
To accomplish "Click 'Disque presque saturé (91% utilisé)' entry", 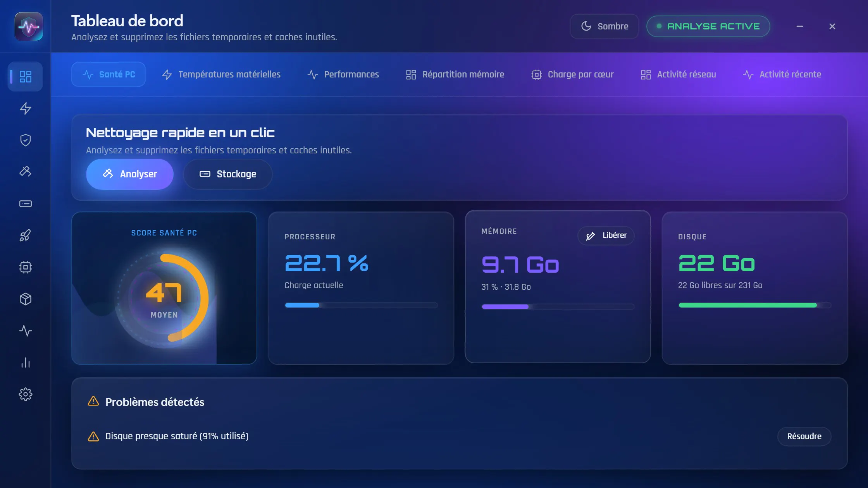I will pyautogui.click(x=177, y=436).
